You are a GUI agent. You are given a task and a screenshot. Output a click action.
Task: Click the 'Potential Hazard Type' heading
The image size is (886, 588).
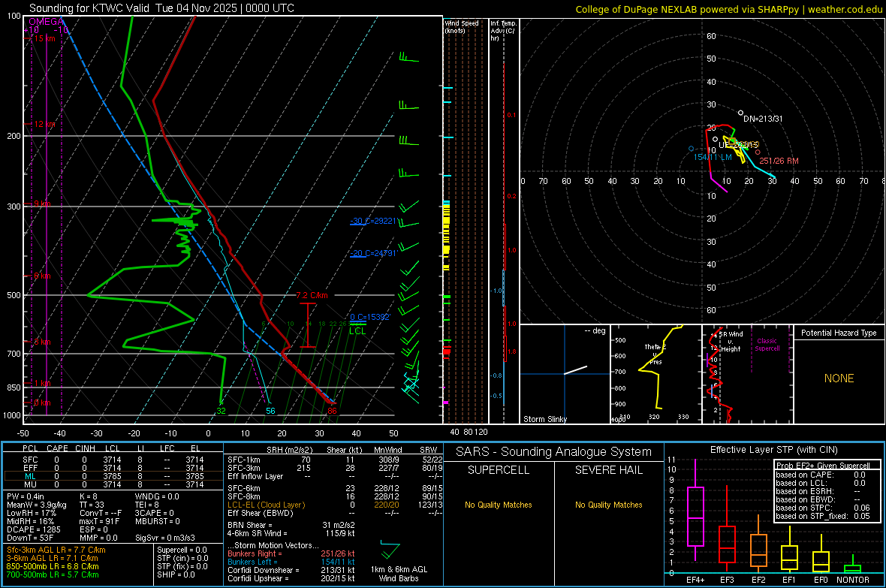coord(839,333)
